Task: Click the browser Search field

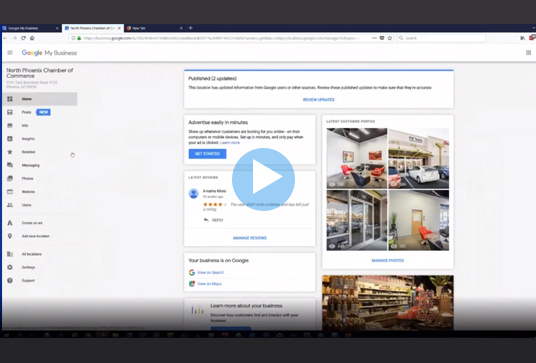Action: pos(442,38)
